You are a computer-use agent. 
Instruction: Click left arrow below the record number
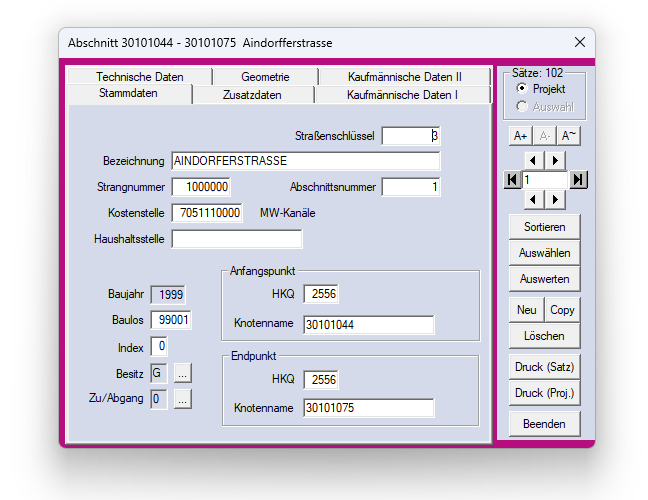pos(534,199)
